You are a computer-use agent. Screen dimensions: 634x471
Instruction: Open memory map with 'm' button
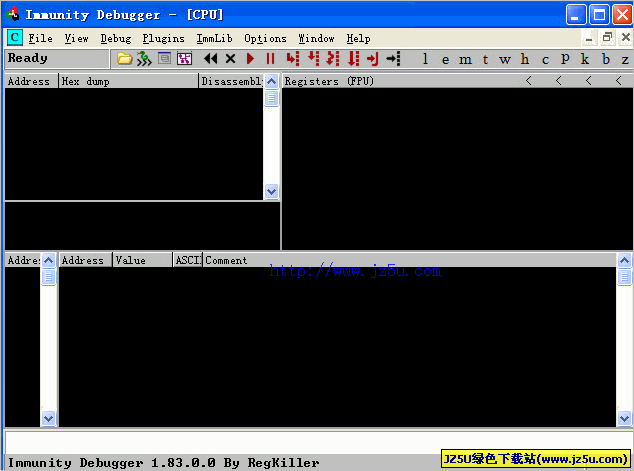click(465, 59)
